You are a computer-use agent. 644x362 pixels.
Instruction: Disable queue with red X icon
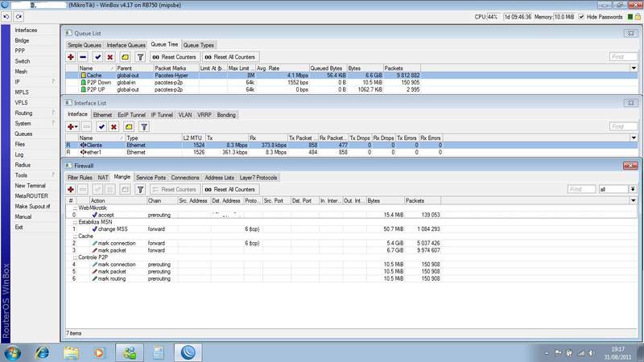click(x=110, y=57)
